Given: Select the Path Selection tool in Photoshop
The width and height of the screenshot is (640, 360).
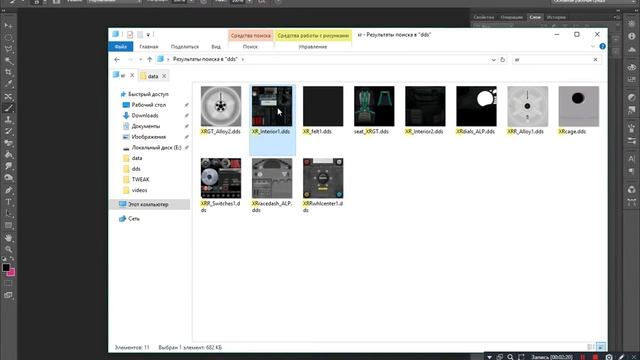Looking at the screenshot, I should [8, 213].
